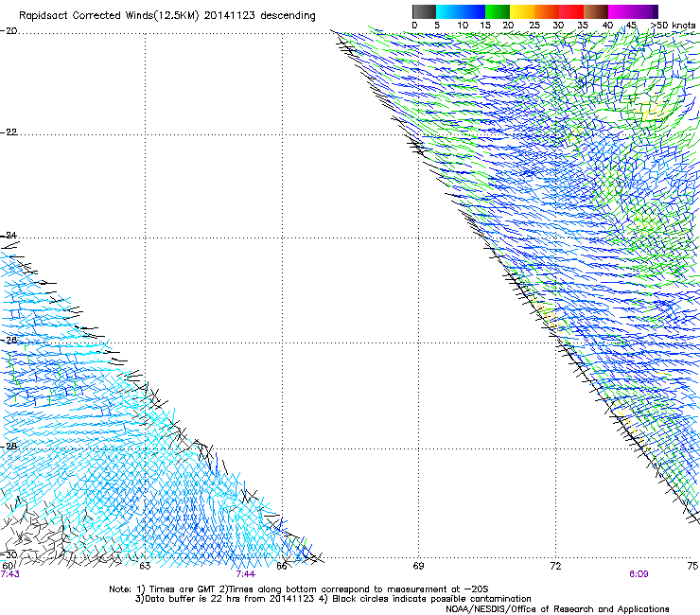700x615 pixels.
Task: Click the '66' longitude label
Action: pos(282,566)
